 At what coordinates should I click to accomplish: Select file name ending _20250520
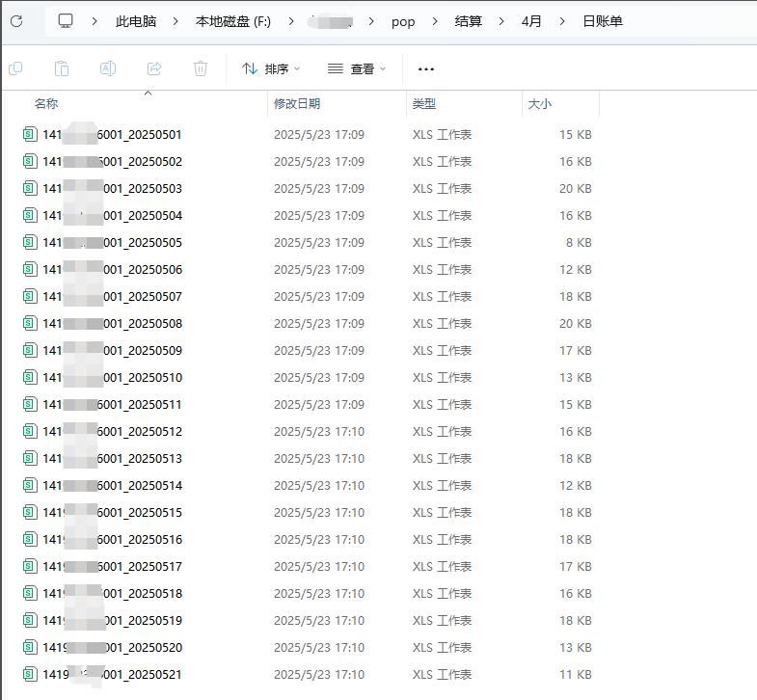coord(112,647)
